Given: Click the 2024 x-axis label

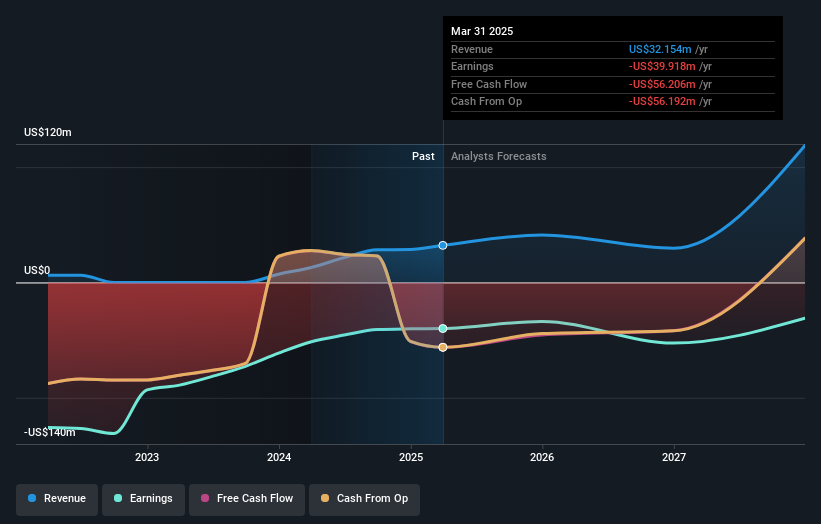Looking at the screenshot, I should coord(279,458).
